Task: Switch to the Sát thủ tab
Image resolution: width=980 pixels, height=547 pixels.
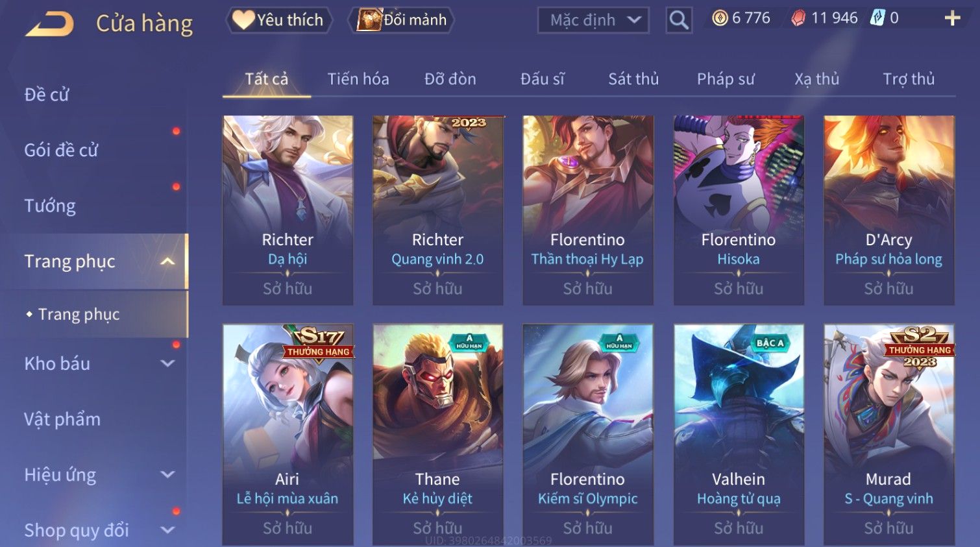Action: tap(633, 79)
